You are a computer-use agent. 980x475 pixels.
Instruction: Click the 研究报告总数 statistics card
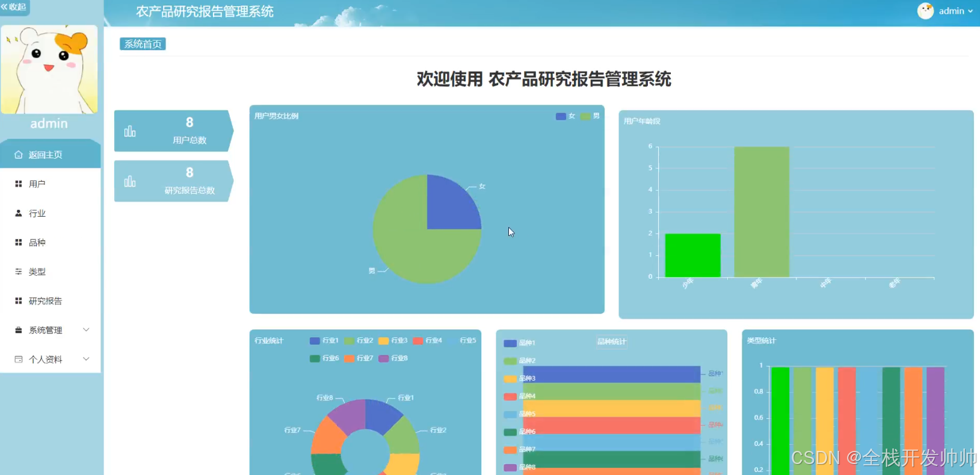[173, 181]
